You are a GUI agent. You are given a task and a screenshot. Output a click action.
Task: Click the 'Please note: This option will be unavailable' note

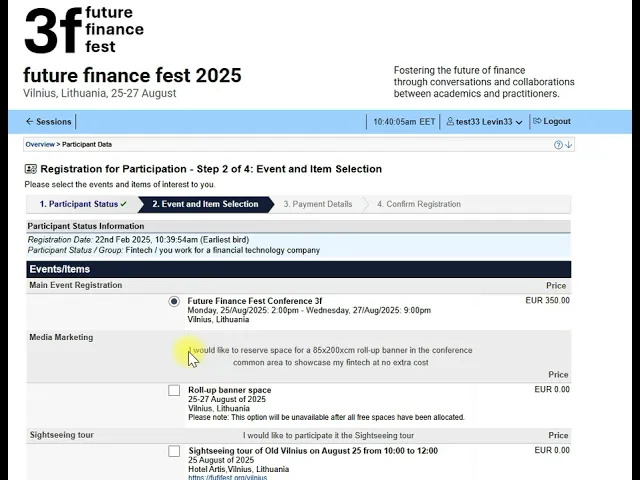(326, 417)
